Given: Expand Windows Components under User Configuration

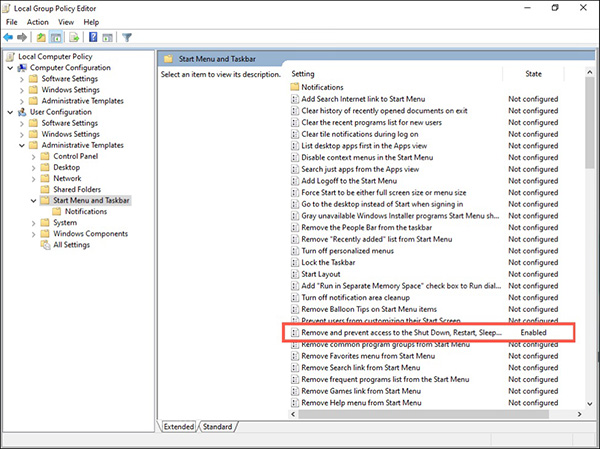Looking at the screenshot, I should pos(33,234).
